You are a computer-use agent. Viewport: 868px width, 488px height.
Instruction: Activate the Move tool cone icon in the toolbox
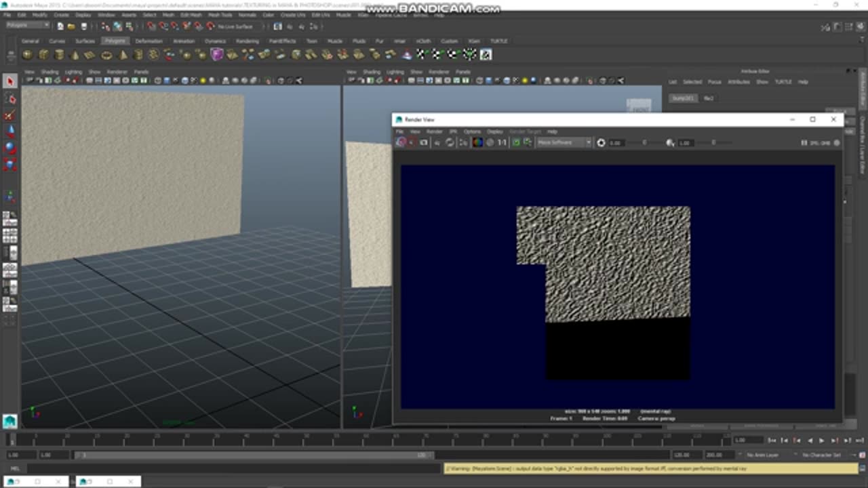pyautogui.click(x=9, y=131)
